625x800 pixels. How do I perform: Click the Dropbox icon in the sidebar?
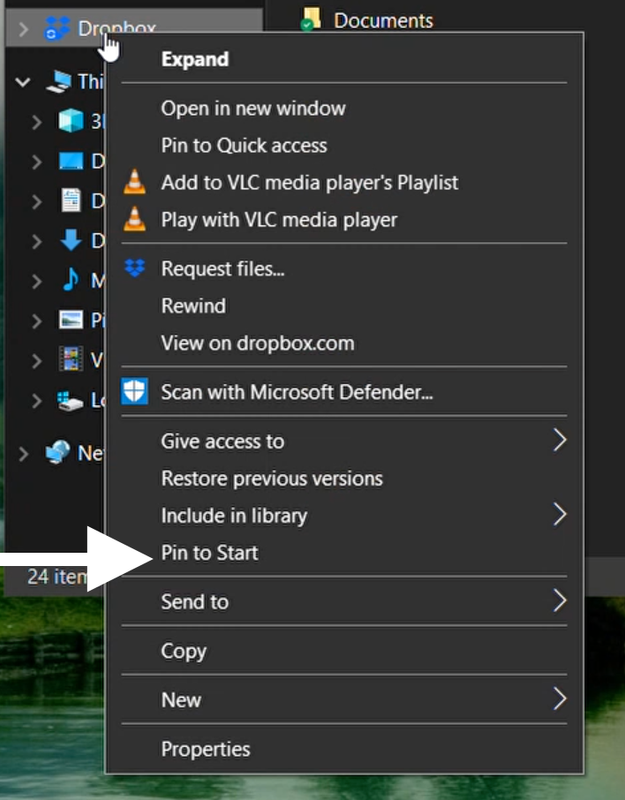point(55,29)
